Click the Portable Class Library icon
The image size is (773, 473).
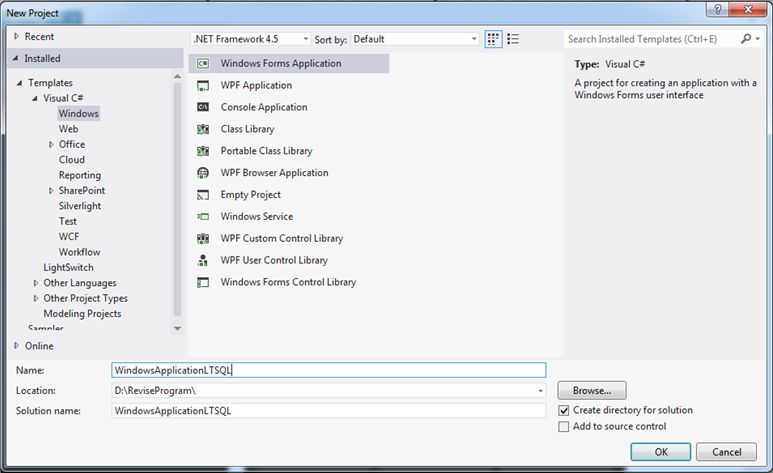click(x=203, y=151)
